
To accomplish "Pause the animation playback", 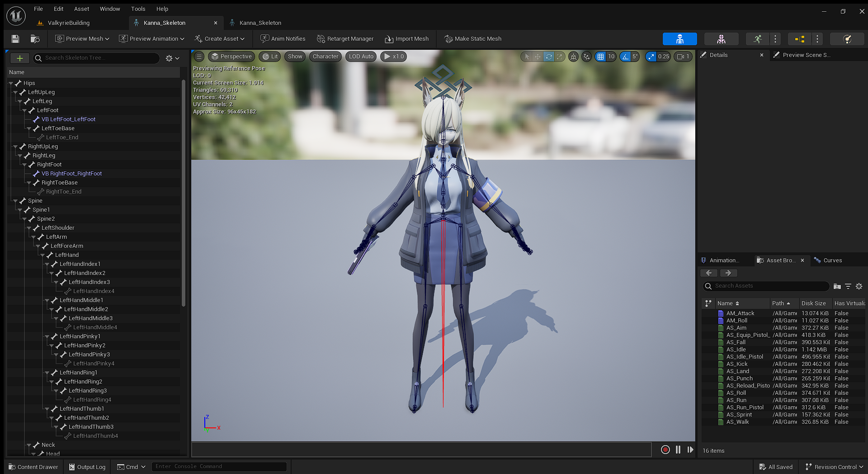I will point(678,450).
